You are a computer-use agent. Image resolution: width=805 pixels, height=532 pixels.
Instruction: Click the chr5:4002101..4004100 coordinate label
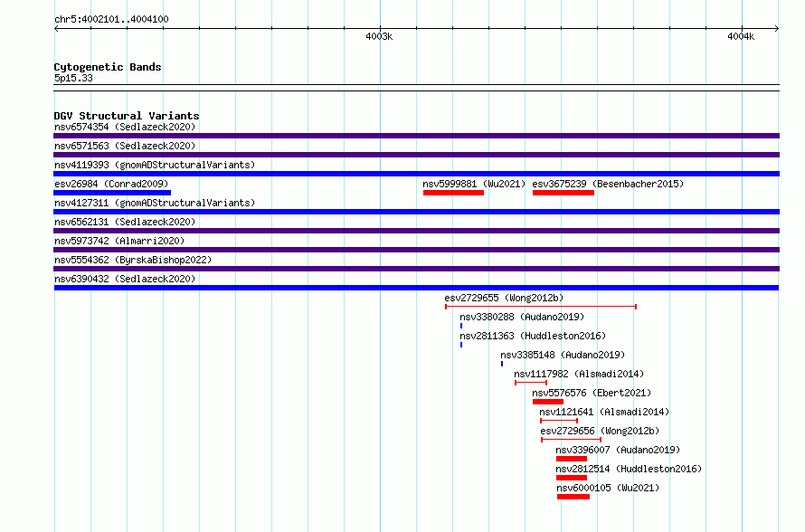pos(111,19)
